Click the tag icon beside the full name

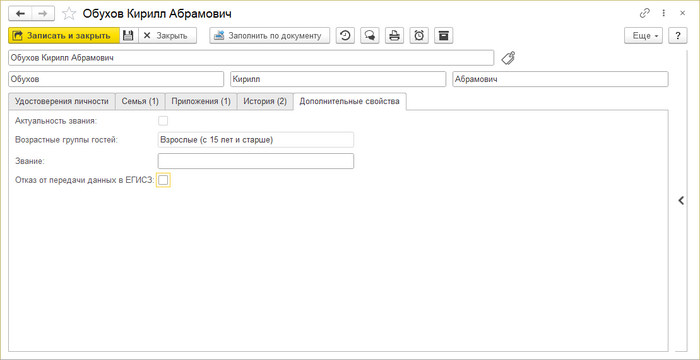pyautogui.click(x=508, y=58)
